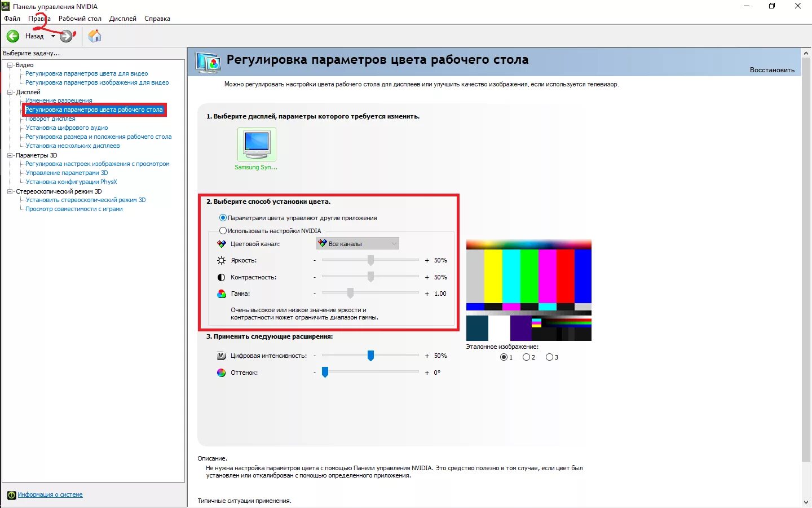Select the Samsung SyncMaster display icon

(x=257, y=144)
